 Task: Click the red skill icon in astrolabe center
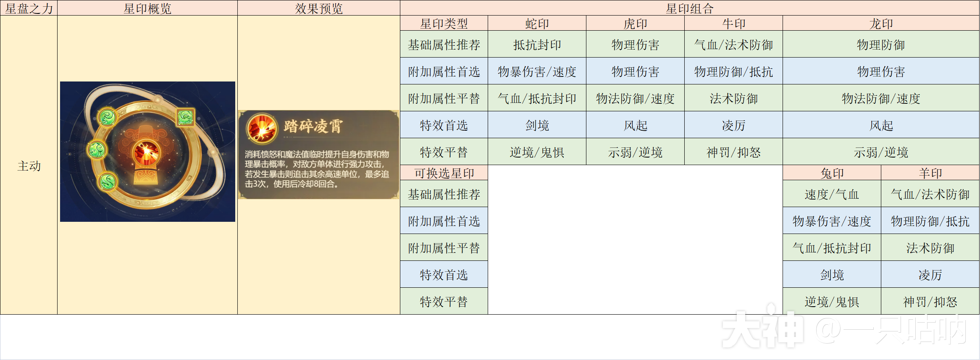146,154
